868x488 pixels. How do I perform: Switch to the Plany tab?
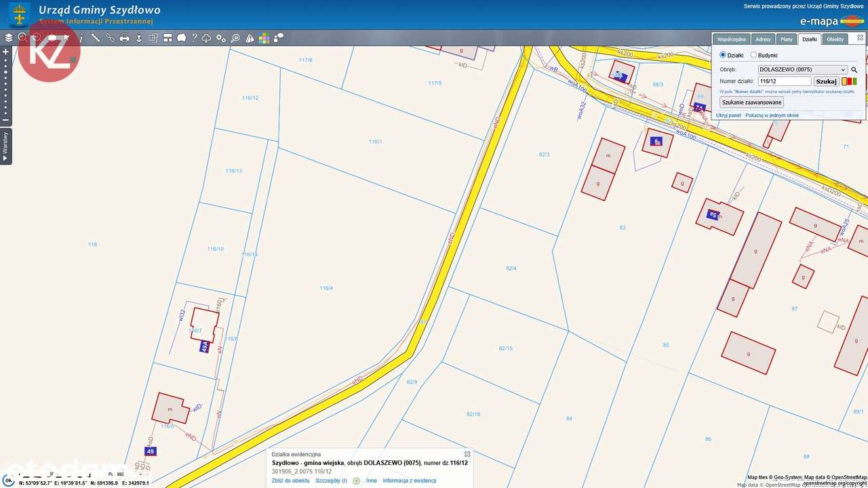[786, 39]
